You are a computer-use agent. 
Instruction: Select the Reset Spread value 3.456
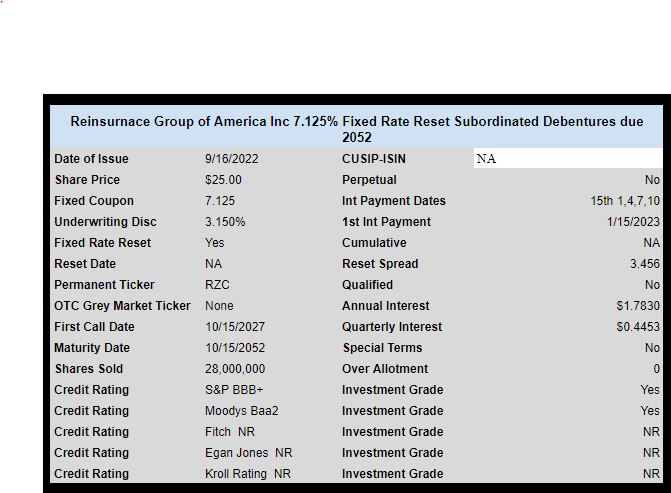click(645, 264)
